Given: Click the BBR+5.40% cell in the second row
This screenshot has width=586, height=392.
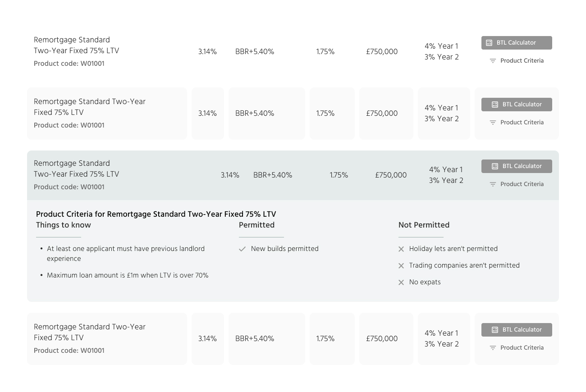Looking at the screenshot, I should pos(255,114).
